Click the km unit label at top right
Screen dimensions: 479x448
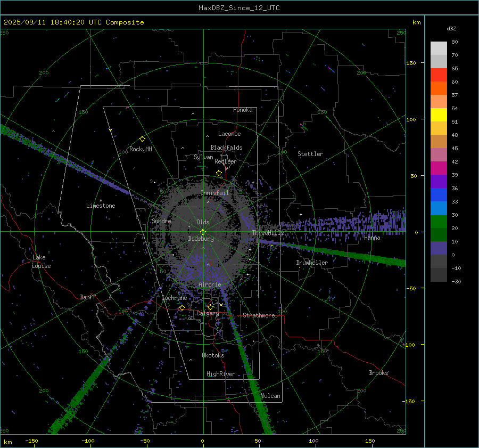pos(416,22)
